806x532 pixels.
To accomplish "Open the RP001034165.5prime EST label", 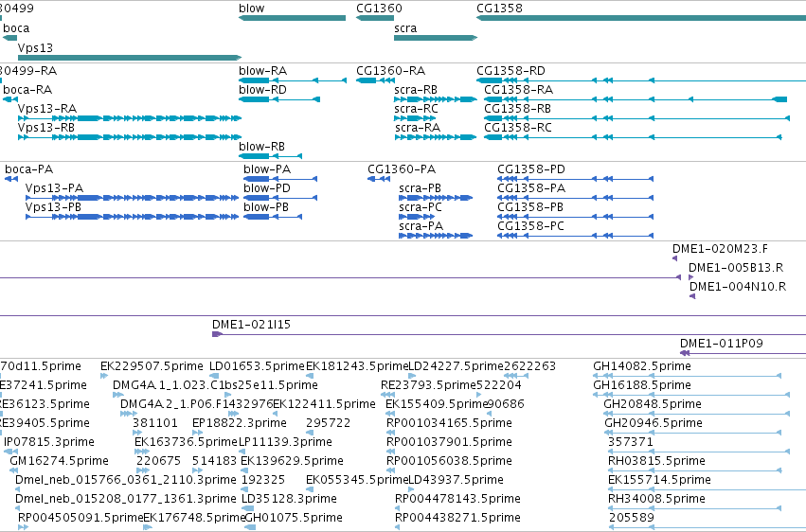I will (x=449, y=424).
